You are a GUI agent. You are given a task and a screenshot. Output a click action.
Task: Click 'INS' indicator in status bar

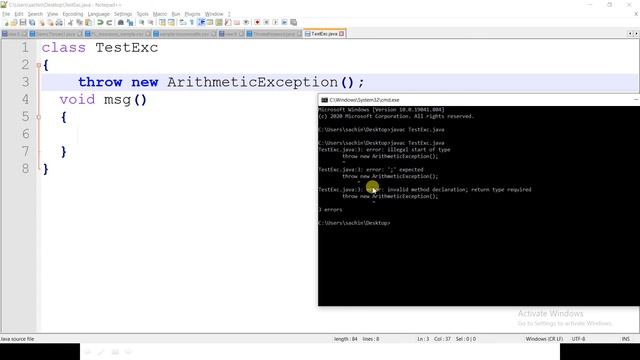625,339
